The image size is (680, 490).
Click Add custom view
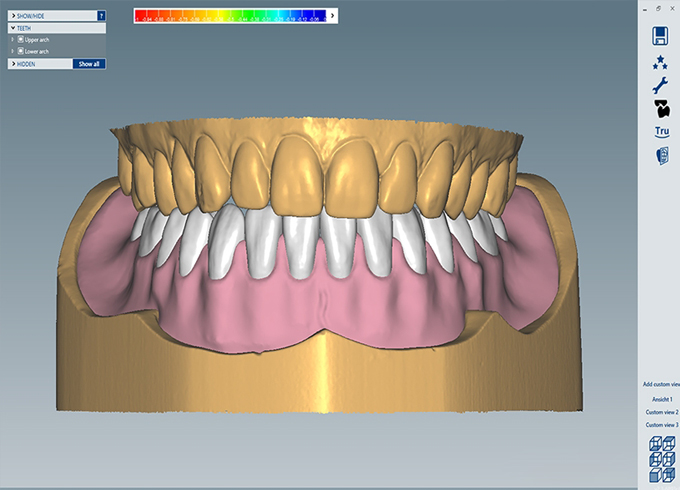pos(659,384)
